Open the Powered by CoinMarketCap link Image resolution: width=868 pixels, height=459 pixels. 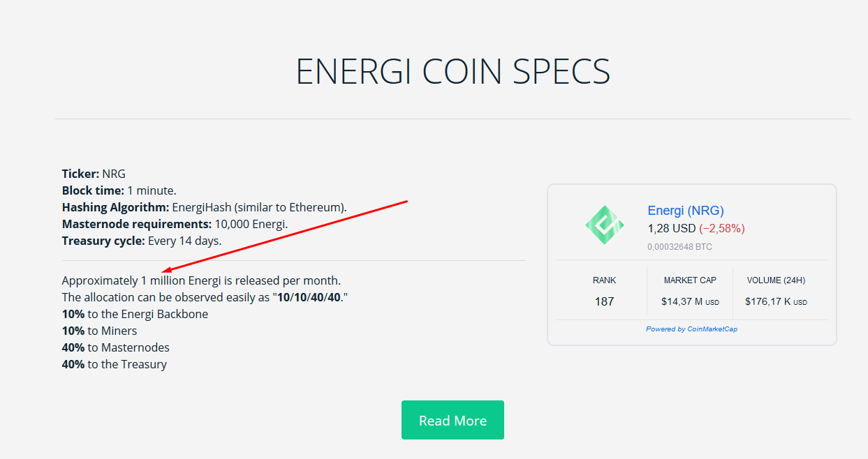click(691, 329)
